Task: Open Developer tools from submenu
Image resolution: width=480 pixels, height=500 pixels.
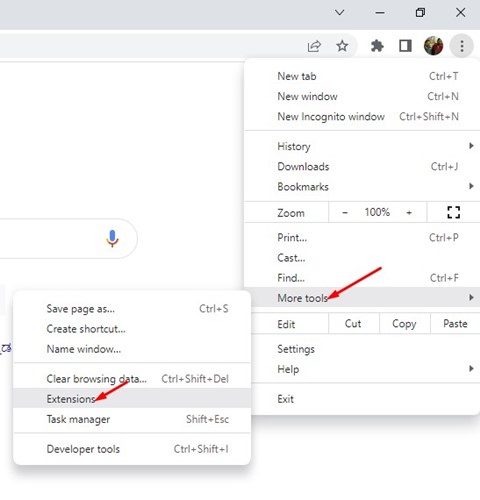Action: (132, 449)
